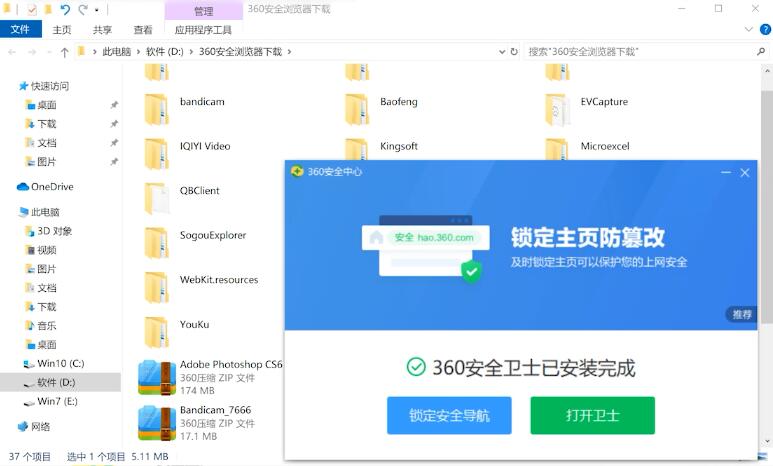Viewport: 773px width, 466px height.
Task: Click the Undo icon in title bar
Action: pyautogui.click(x=65, y=9)
